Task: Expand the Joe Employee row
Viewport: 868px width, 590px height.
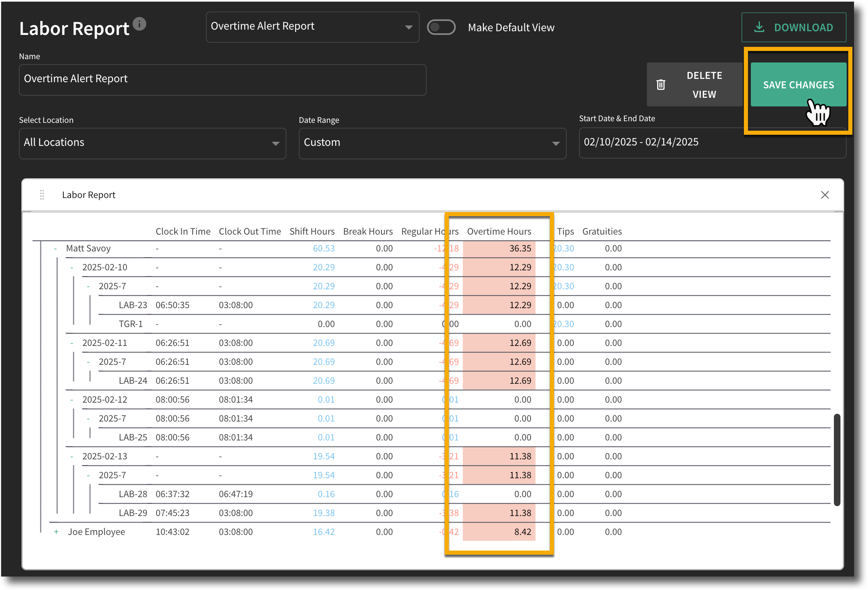Action: click(56, 532)
